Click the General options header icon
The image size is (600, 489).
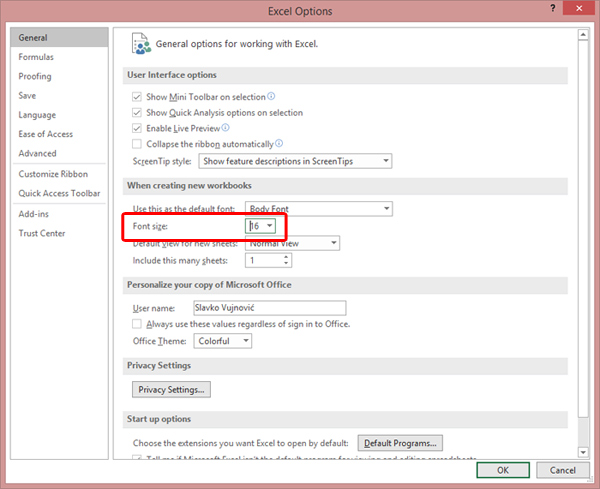(141, 44)
